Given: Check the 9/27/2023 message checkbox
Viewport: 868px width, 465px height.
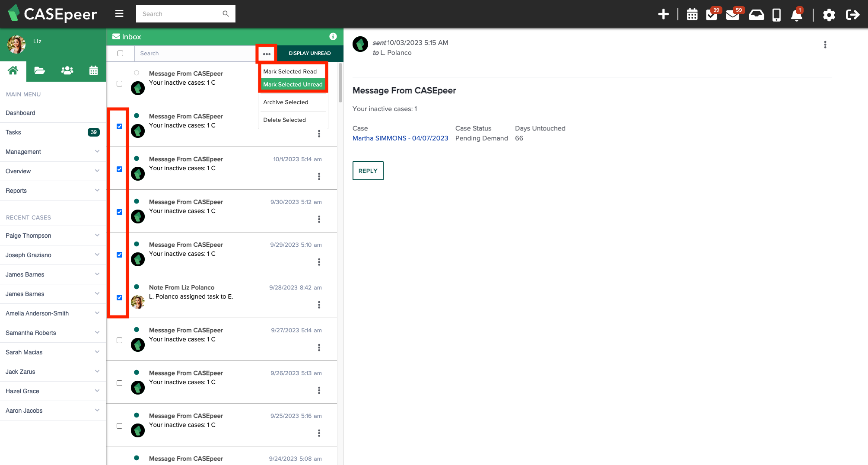Looking at the screenshot, I should 119,341.
